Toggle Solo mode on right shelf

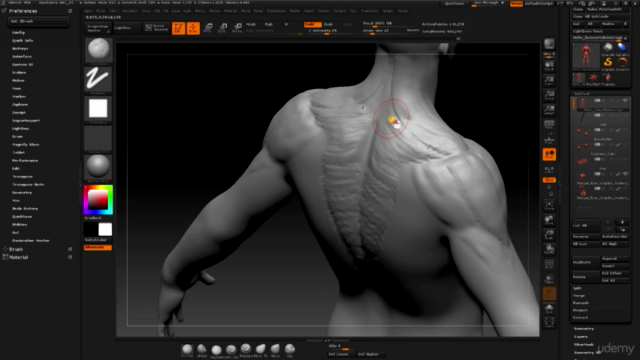click(x=549, y=308)
